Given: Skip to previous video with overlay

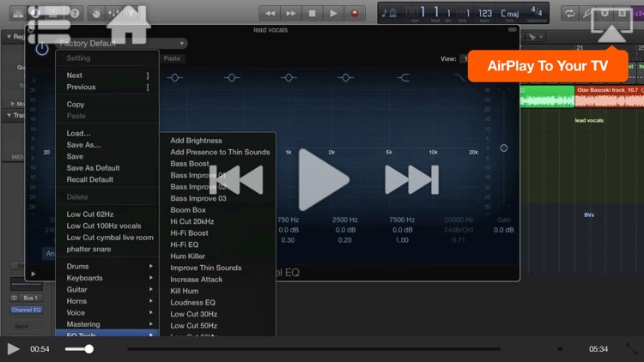Looking at the screenshot, I should pos(236,180).
